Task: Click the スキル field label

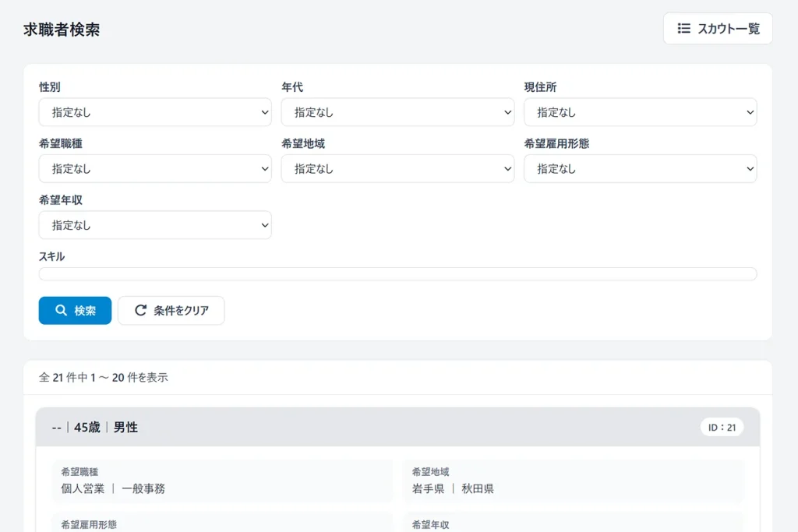Action: click(x=52, y=256)
